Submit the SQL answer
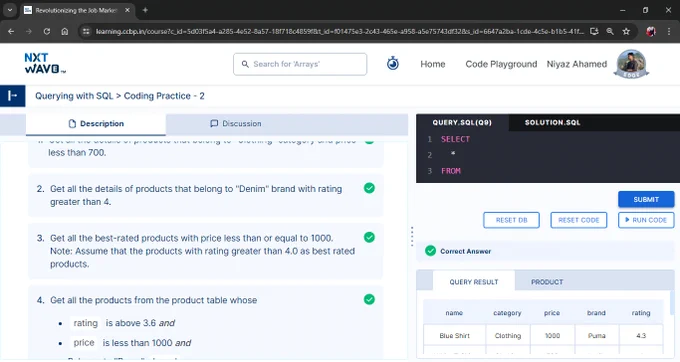The width and height of the screenshot is (680, 362). [646, 199]
